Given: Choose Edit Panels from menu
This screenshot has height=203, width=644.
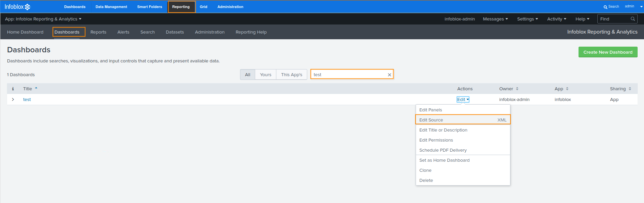Looking at the screenshot, I should 463,110.
